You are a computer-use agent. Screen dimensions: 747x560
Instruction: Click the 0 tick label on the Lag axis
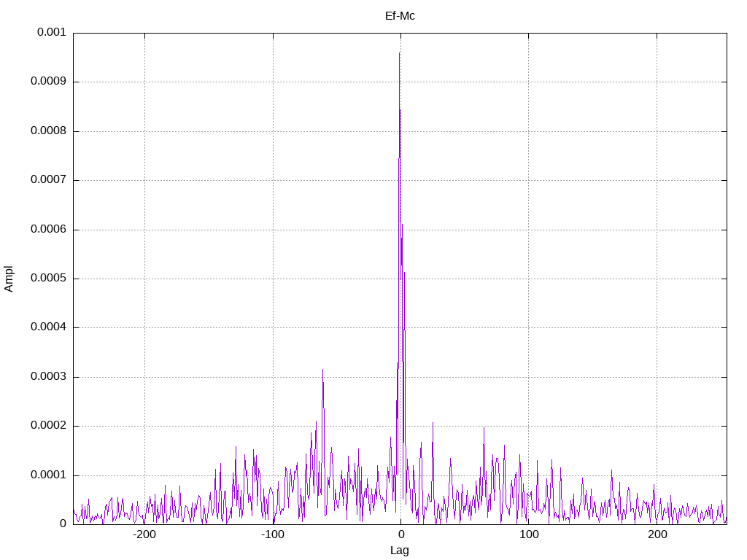click(x=400, y=534)
